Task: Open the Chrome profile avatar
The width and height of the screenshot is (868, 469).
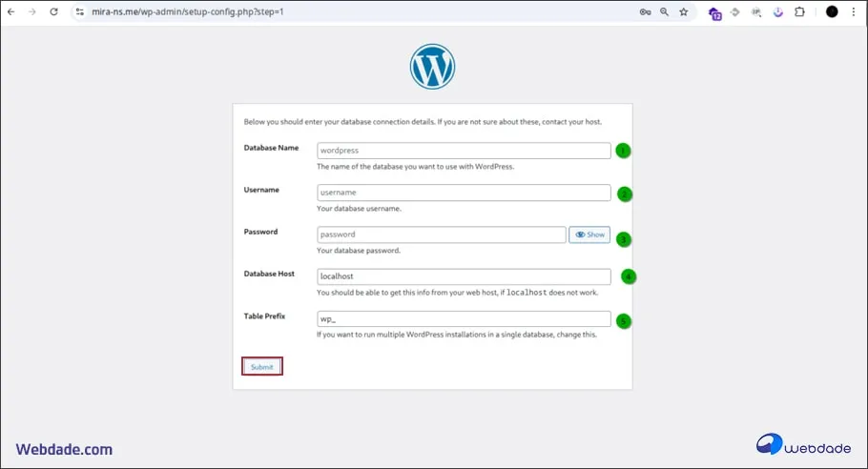Action: coord(832,11)
